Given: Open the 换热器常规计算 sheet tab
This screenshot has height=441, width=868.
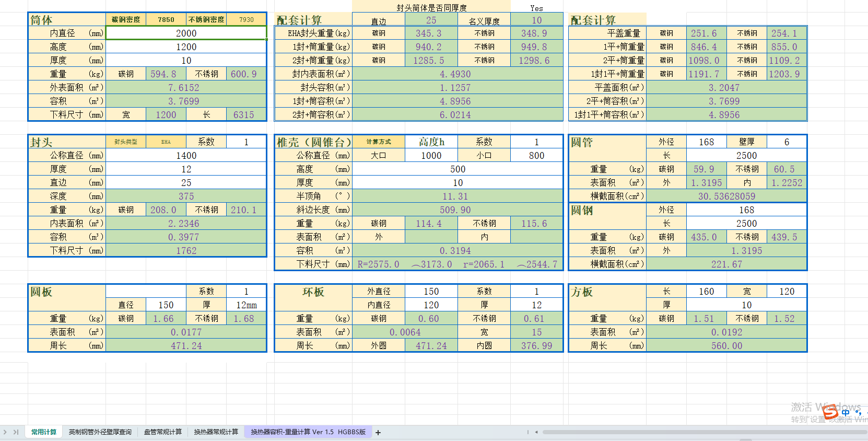Looking at the screenshot, I should pos(216,432).
